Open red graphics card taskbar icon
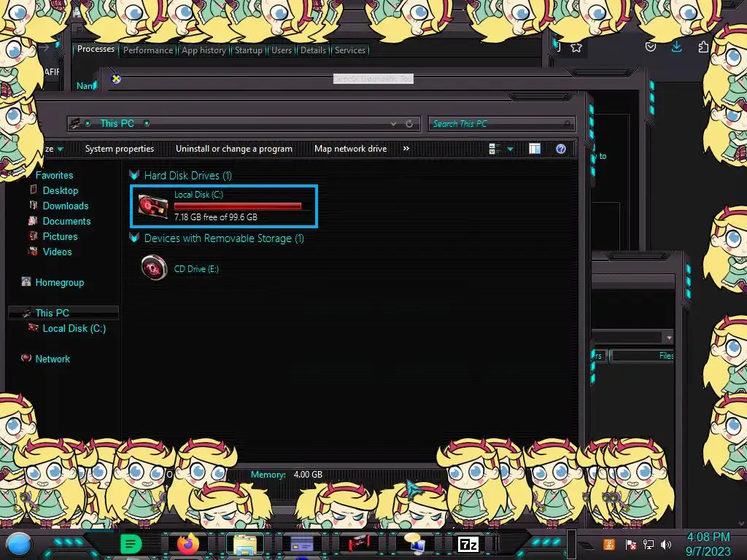Viewport: 747px width, 560px height. pyautogui.click(x=358, y=544)
